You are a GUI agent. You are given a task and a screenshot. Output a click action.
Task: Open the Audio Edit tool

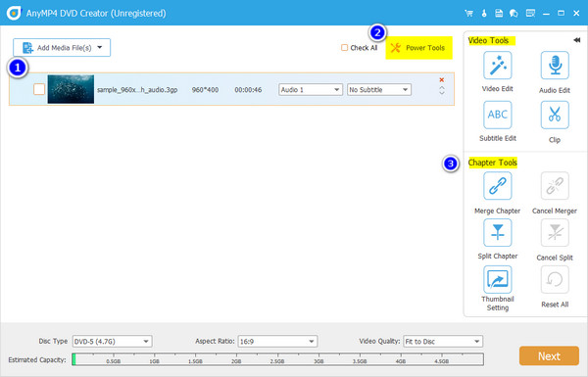point(555,66)
